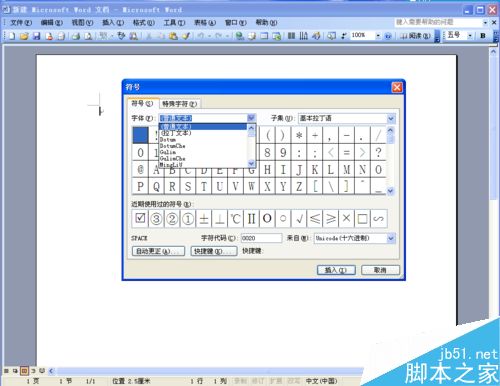Image resolution: width=500 pixels, height=386 pixels.
Task: Pick the ∽ tilde-like recent symbol
Action: 378,219
